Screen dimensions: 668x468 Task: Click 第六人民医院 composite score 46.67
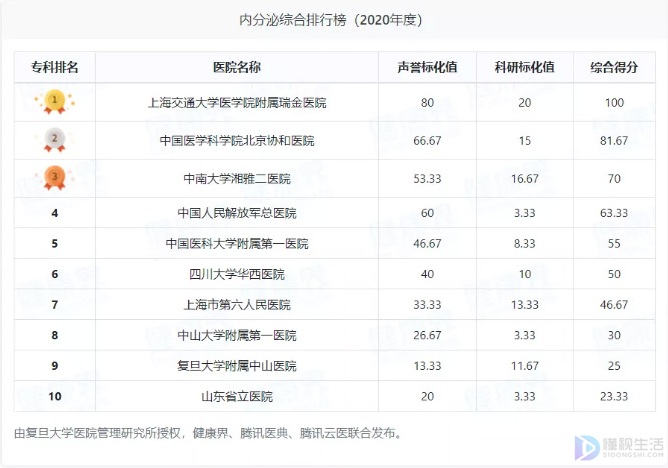click(614, 305)
